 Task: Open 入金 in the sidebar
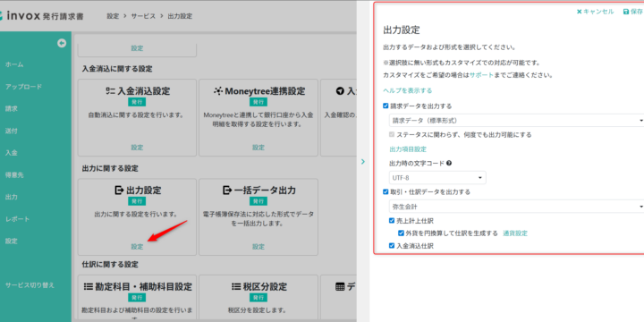pyautogui.click(x=12, y=153)
